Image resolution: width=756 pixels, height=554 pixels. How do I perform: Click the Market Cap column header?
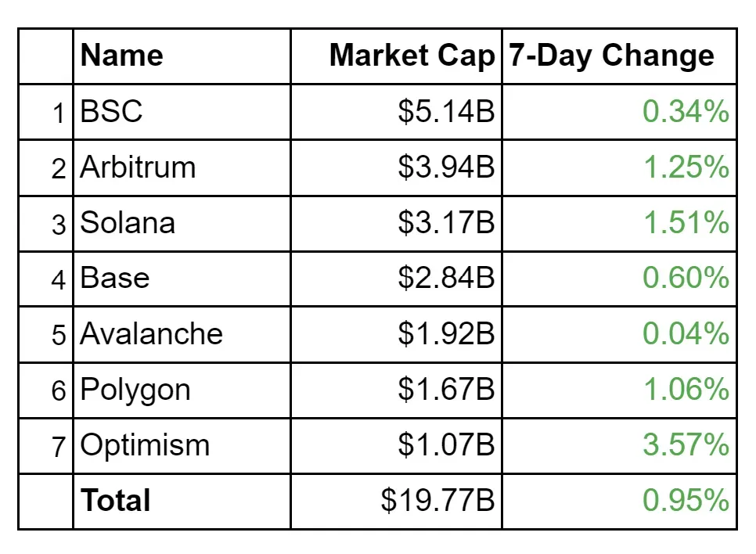412,56
